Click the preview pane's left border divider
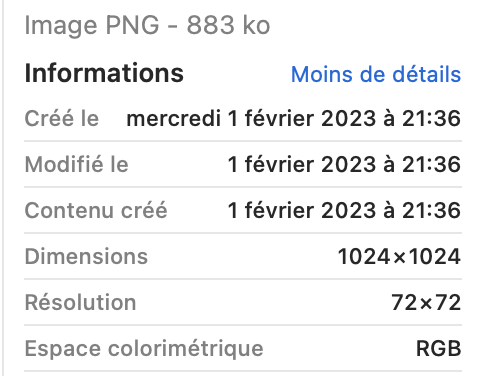 [3, 188]
